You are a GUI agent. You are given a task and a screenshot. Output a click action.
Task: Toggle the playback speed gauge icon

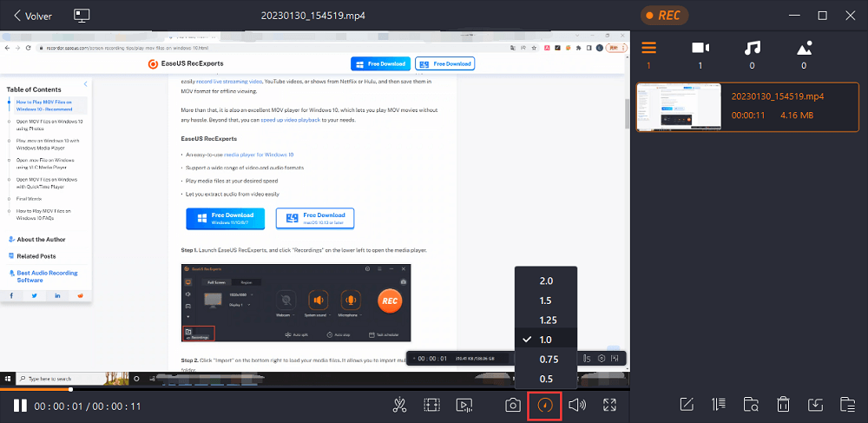(x=545, y=406)
